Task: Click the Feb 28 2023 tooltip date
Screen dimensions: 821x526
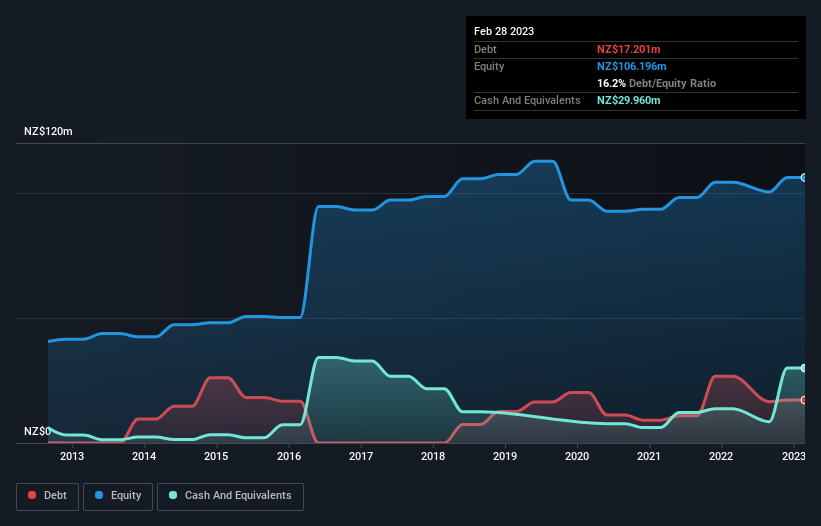Action: click(x=504, y=31)
